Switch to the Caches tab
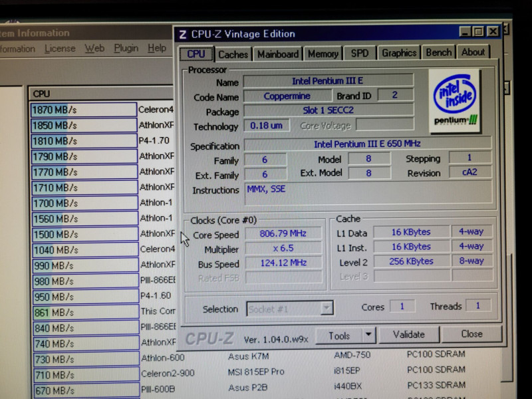This screenshot has height=399, width=532. [233, 54]
